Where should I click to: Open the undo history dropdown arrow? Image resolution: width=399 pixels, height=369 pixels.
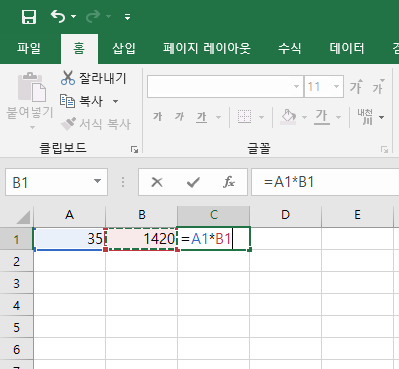74,16
